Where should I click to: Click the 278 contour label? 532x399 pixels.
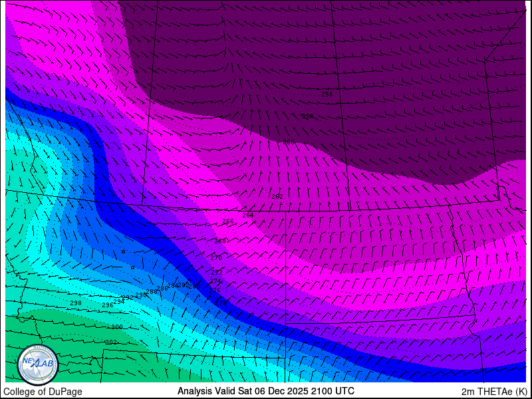point(221,303)
